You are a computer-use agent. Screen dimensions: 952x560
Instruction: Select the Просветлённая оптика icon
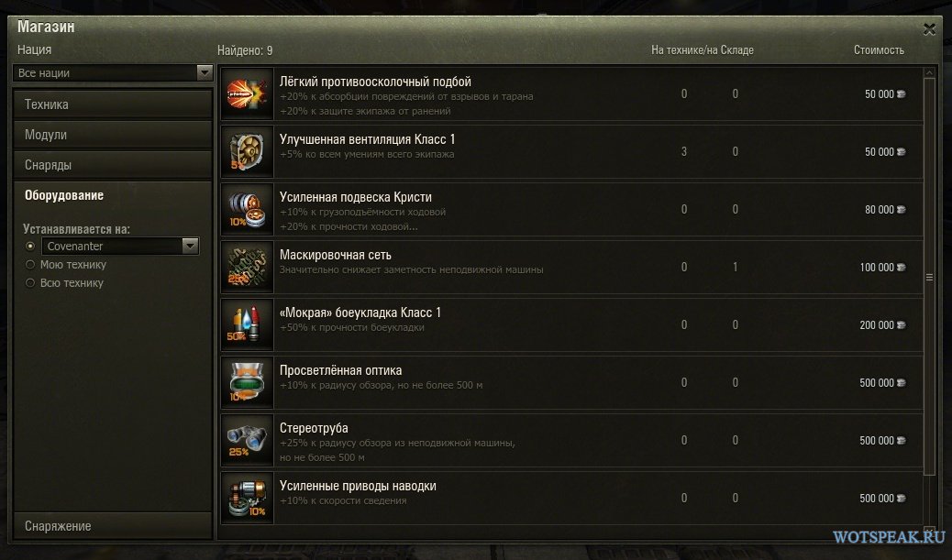[247, 382]
